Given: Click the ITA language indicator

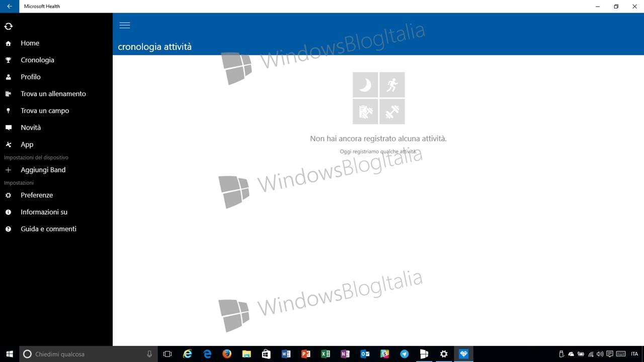Looking at the screenshot, I should [x=634, y=354].
